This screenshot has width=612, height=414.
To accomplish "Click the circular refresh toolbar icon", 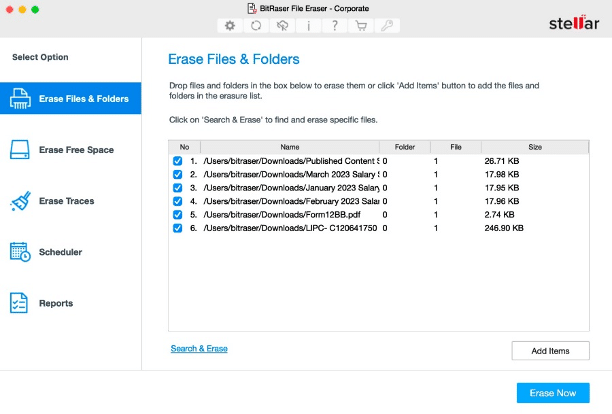I will click(x=256, y=26).
